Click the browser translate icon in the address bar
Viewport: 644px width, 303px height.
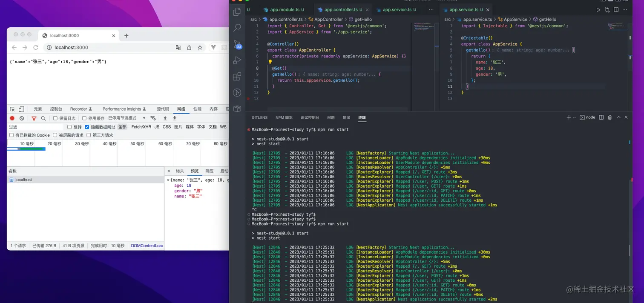pyautogui.click(x=178, y=48)
